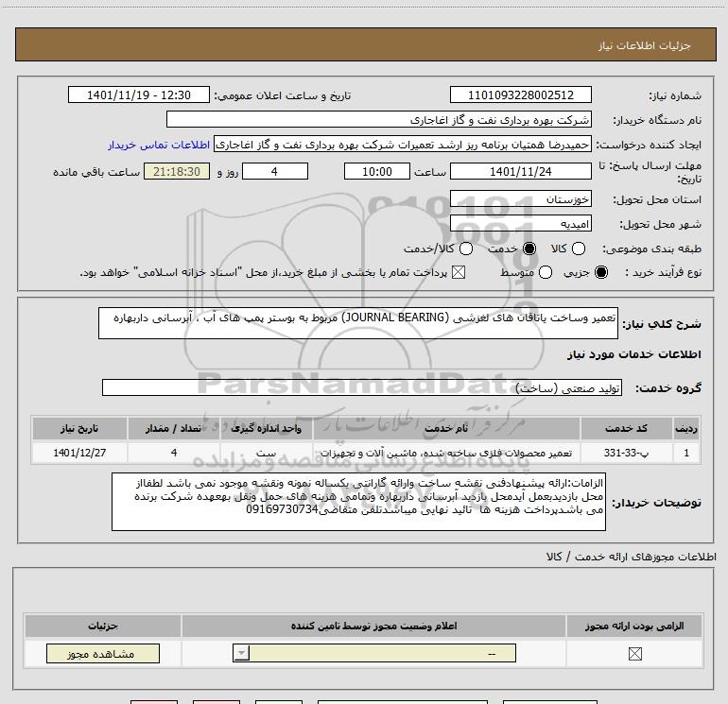Click the الزامی بودن ارائه مجوز header
The image size is (728, 704).
pos(634,626)
